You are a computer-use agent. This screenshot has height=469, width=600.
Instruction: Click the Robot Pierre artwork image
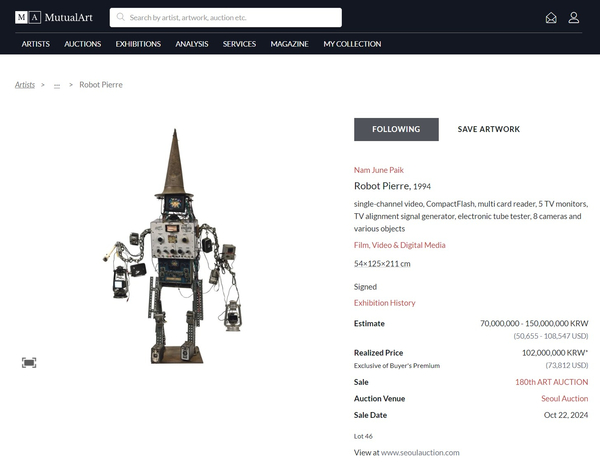coord(176,248)
